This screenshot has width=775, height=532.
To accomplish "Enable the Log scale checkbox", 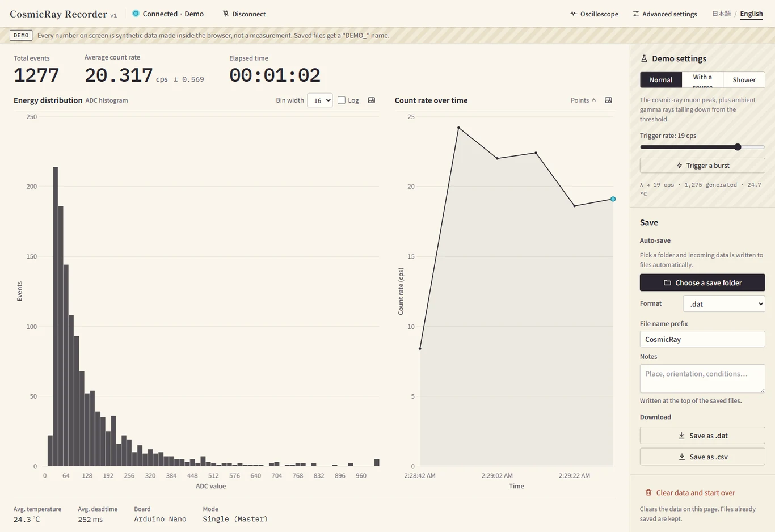I will pos(342,100).
